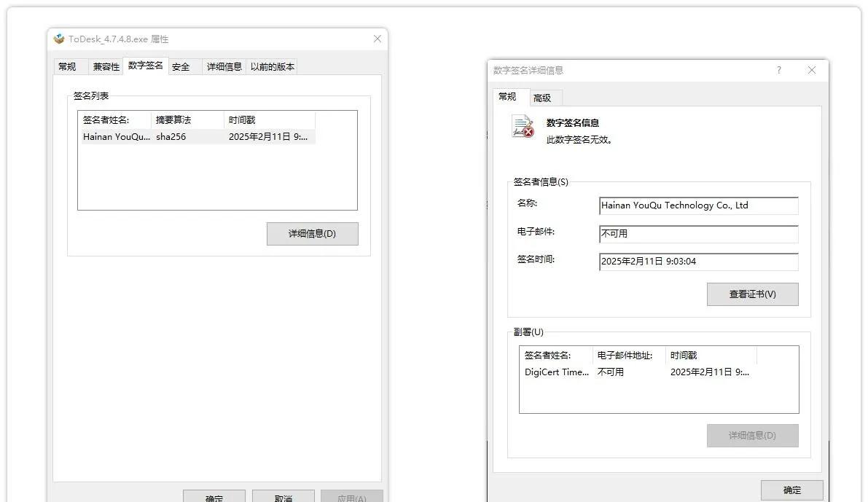
Task: Click the help question mark in signature details
Action: pyautogui.click(x=779, y=70)
